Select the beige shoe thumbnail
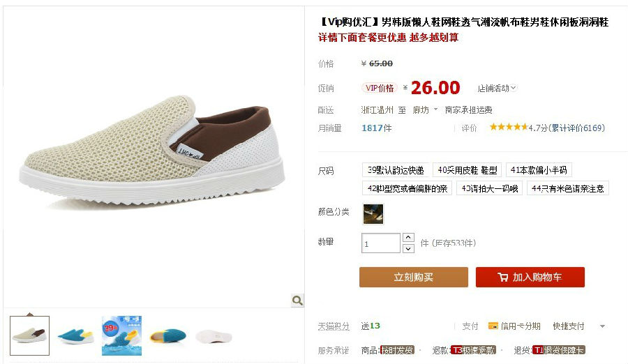 pyautogui.click(x=29, y=335)
